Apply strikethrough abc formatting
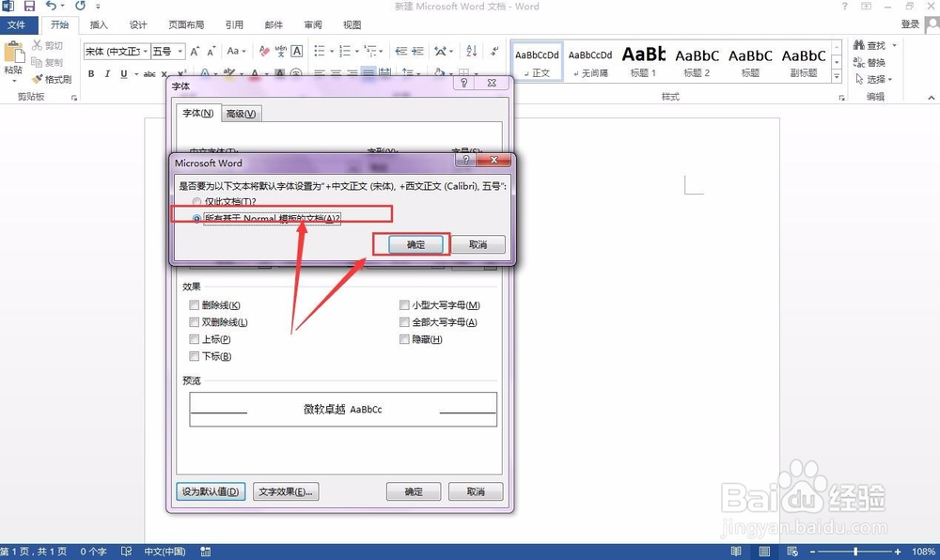 click(149, 73)
